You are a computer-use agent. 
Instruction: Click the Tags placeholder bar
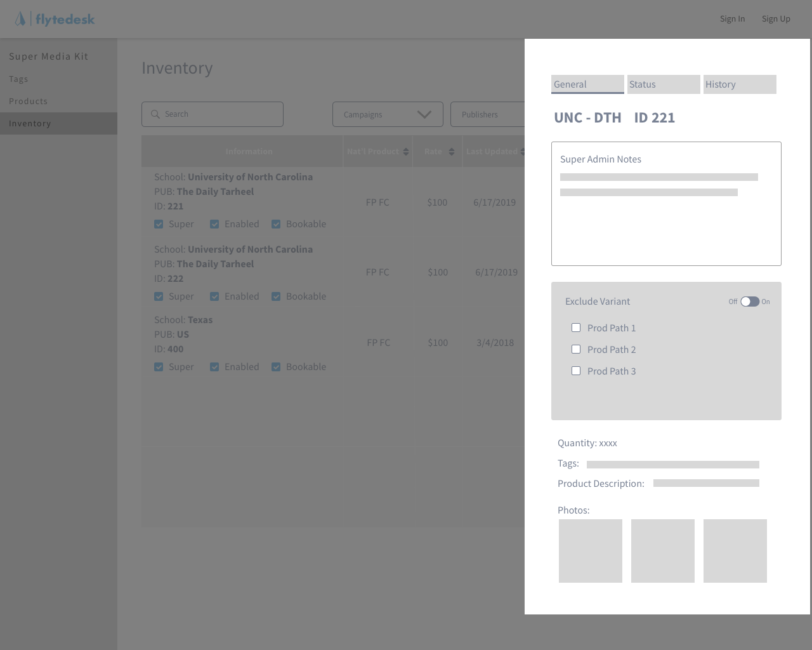(x=673, y=465)
